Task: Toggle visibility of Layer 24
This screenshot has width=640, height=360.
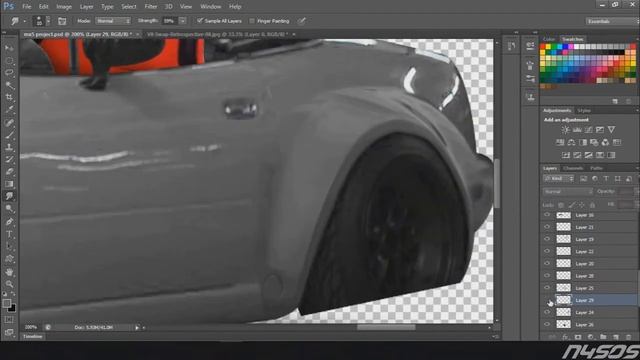Action: point(547,312)
